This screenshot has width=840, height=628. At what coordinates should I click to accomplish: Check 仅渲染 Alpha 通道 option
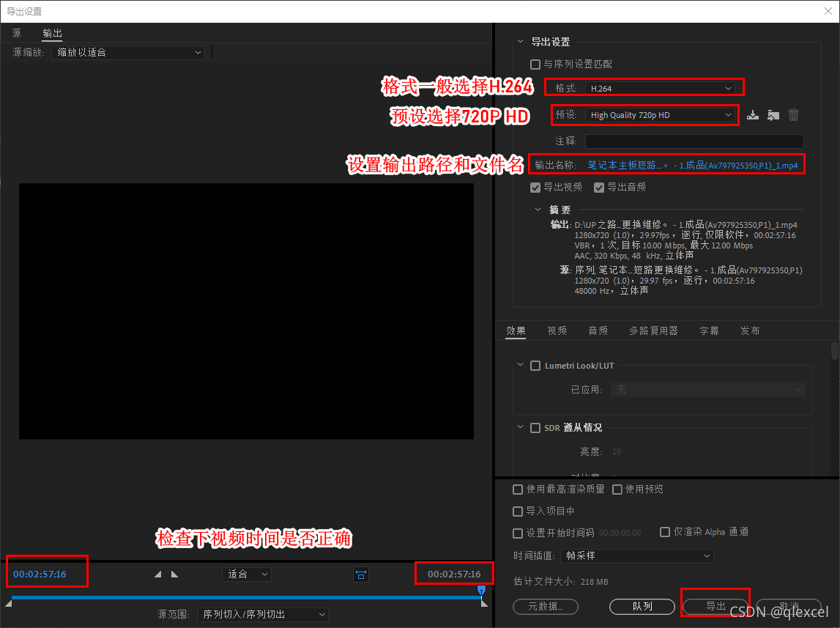point(665,531)
